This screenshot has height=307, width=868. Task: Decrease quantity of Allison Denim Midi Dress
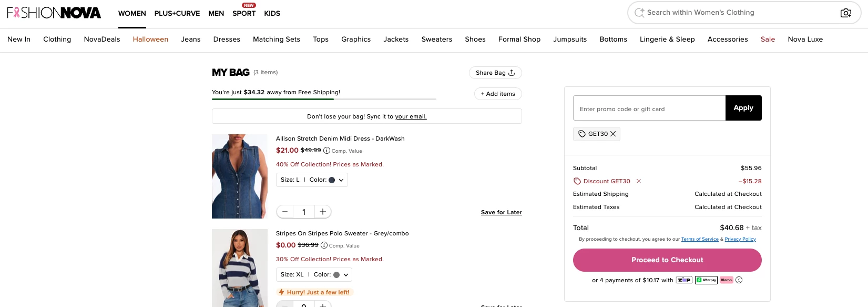(285, 212)
